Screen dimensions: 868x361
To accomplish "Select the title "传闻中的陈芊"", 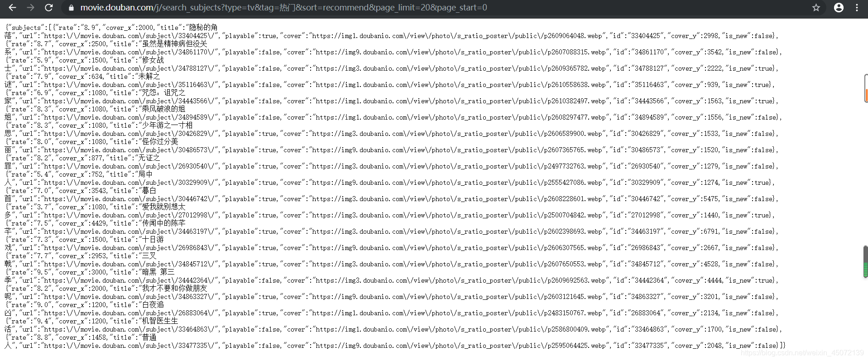I will [164, 223].
